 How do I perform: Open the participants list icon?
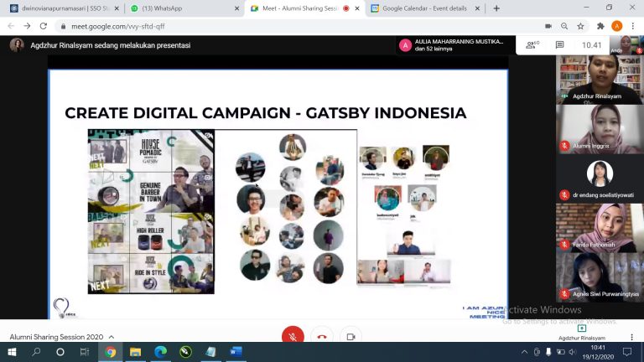click(x=532, y=45)
